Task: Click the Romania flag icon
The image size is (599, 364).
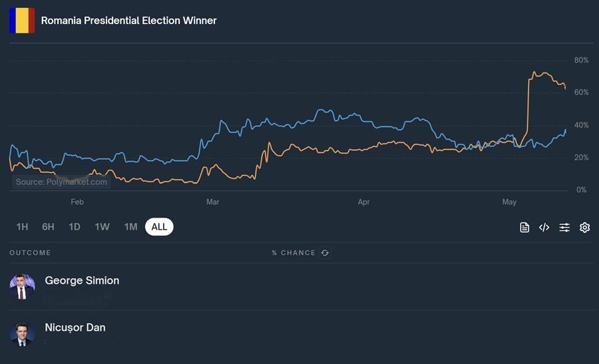Action: click(x=22, y=21)
